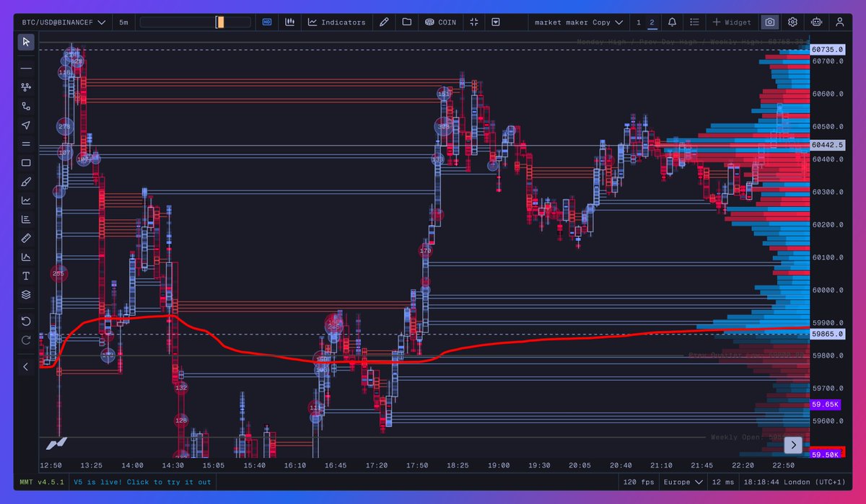Click the scroll-to-latest arrow button on chart
Image resolution: width=866 pixels, height=504 pixels.
coord(794,445)
